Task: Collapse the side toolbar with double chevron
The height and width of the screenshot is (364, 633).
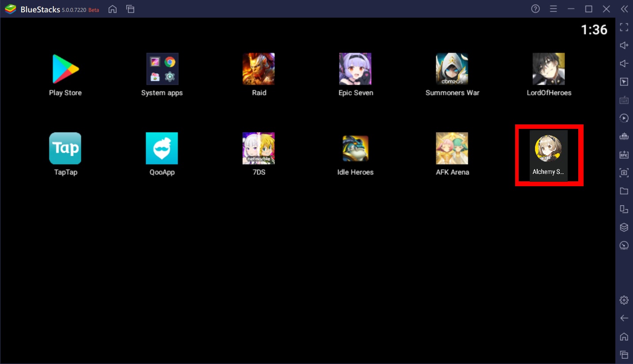Action: [624, 9]
